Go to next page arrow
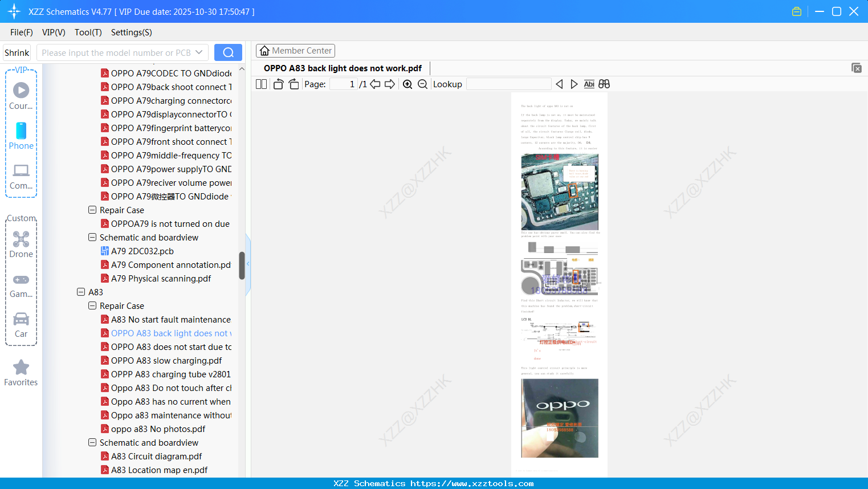This screenshot has height=489, width=868. [390, 84]
